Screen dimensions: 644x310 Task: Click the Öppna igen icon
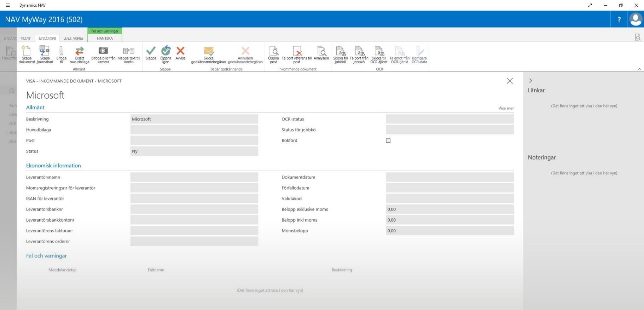(166, 51)
